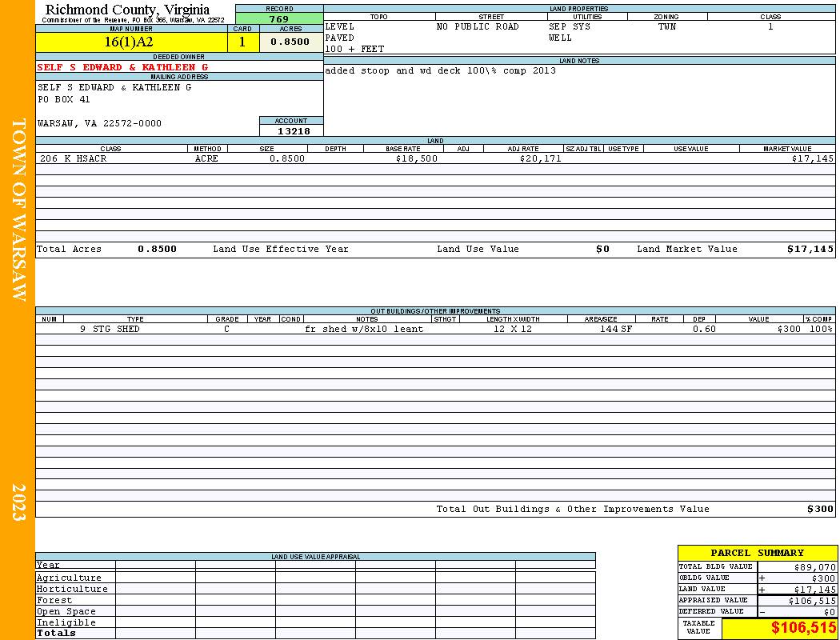
Task: Click the 144 SF area value
Action: (x=615, y=329)
